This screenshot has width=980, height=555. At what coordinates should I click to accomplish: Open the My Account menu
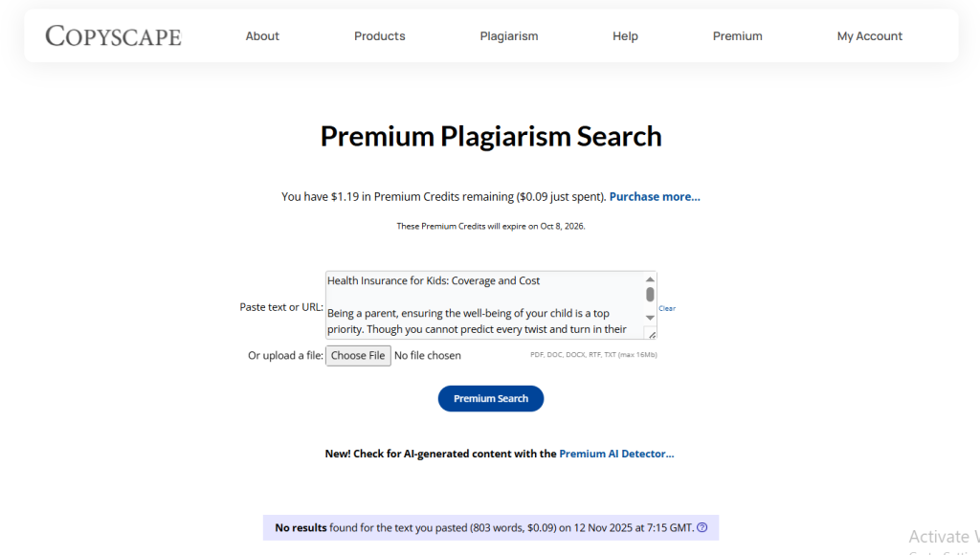click(x=870, y=36)
